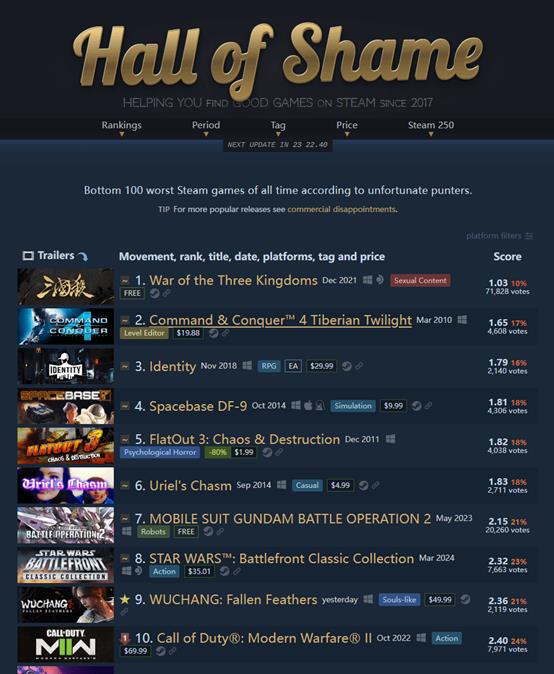
Task: Click the Steam icon next to Identity's price
Action: tap(347, 366)
